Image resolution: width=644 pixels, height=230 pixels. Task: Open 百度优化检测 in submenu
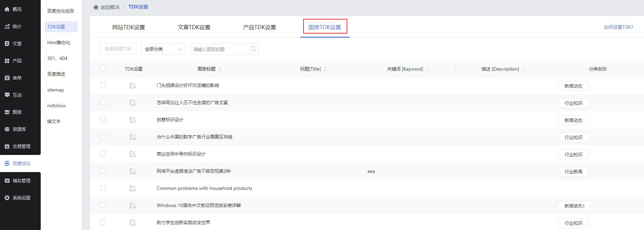point(61,11)
